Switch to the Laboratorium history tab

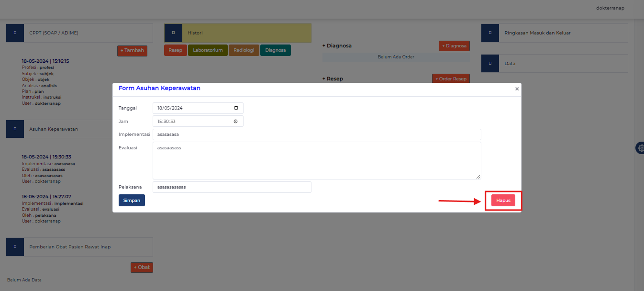click(208, 50)
